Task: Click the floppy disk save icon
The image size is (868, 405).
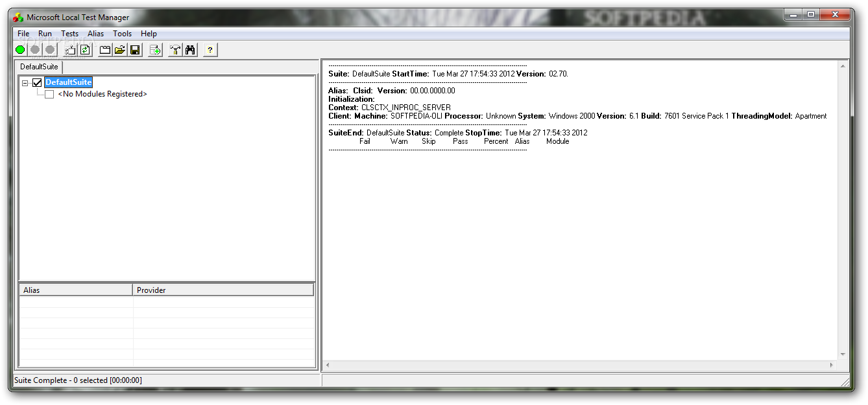Action: click(x=135, y=50)
